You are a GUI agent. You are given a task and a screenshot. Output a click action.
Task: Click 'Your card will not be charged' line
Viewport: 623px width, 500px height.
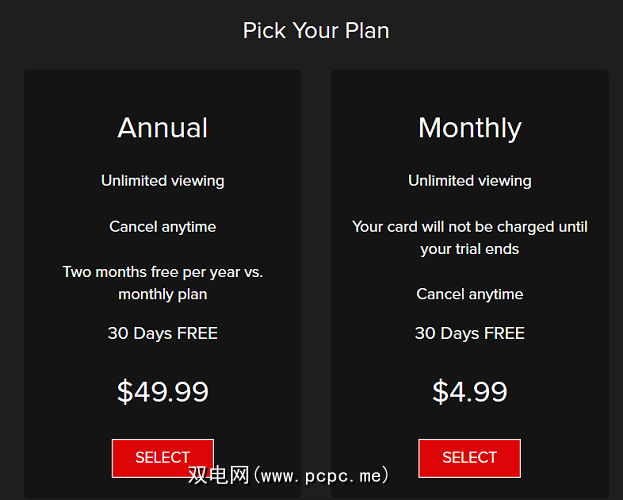coord(469,227)
